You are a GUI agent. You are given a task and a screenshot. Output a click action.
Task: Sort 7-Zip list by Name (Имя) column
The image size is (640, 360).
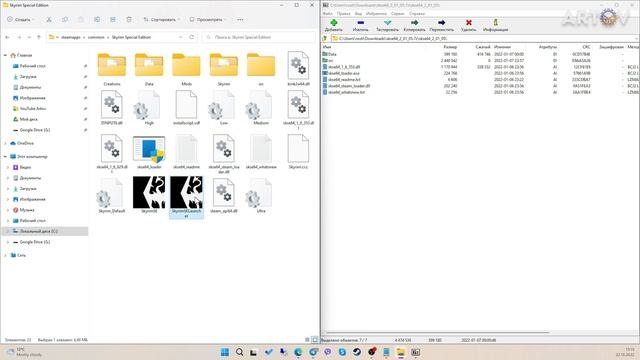[327, 47]
